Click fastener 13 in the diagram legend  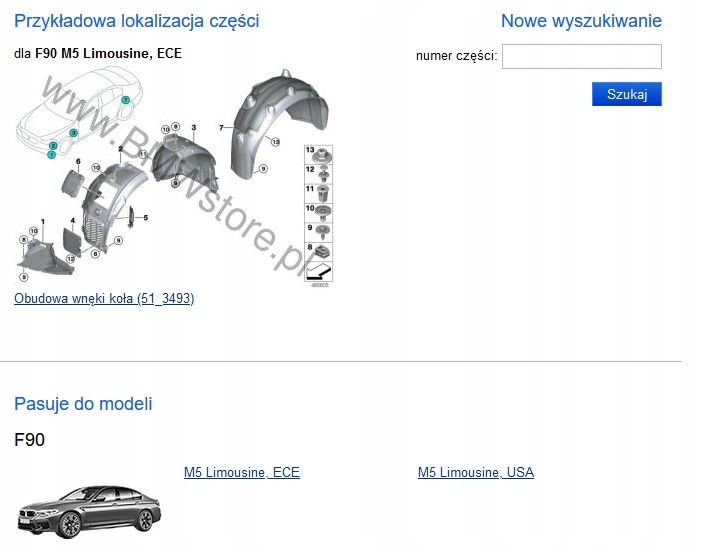click(318, 155)
